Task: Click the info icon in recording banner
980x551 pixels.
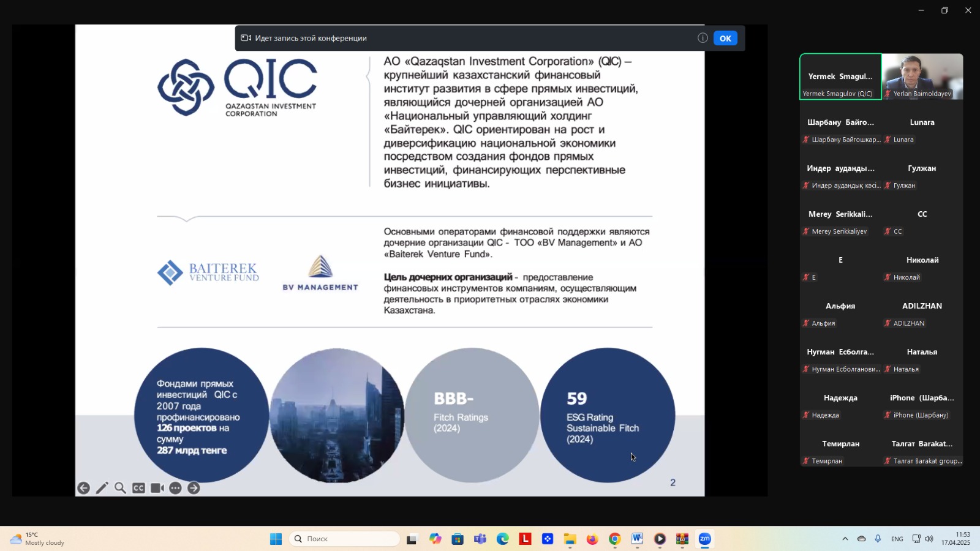Action: pos(703,38)
